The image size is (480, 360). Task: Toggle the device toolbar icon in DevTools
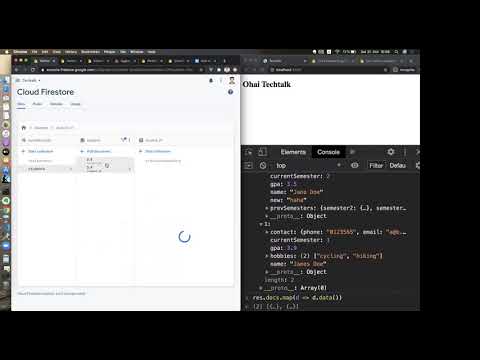coord(262,152)
